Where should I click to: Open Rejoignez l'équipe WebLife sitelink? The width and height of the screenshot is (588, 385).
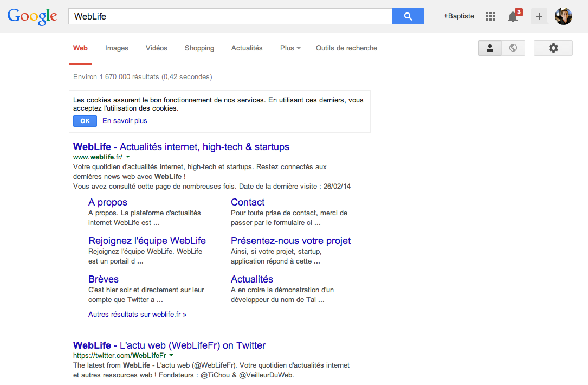(x=147, y=241)
